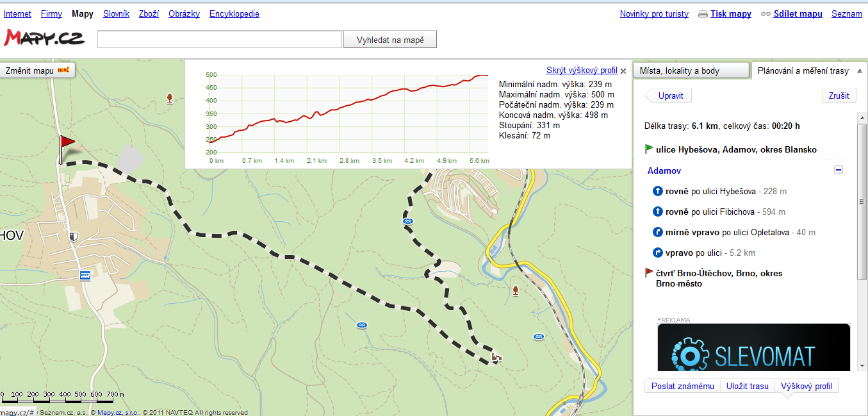This screenshot has height=416, width=868.
Task: Open the Změnit mapu map selector
Action: tap(37, 71)
